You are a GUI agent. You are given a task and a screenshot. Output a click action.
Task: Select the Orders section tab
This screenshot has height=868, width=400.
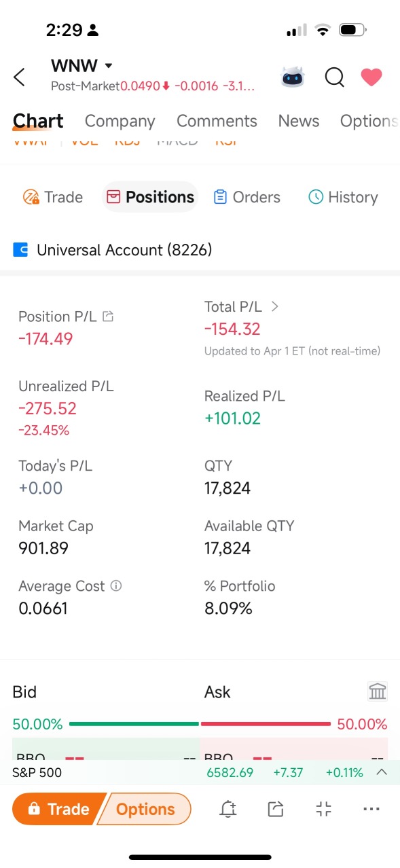[247, 197]
